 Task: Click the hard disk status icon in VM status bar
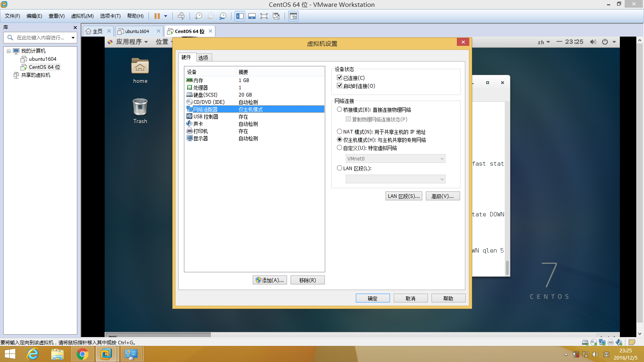[x=585, y=342]
